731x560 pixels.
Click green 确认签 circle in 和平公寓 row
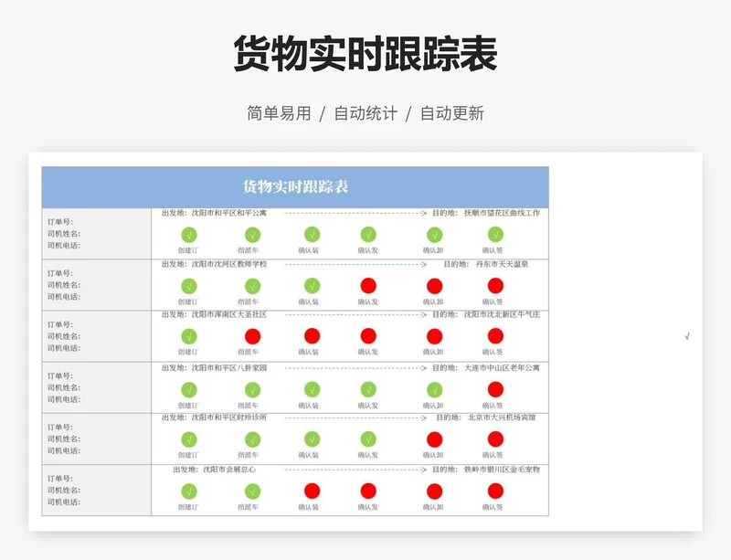pyautogui.click(x=495, y=235)
